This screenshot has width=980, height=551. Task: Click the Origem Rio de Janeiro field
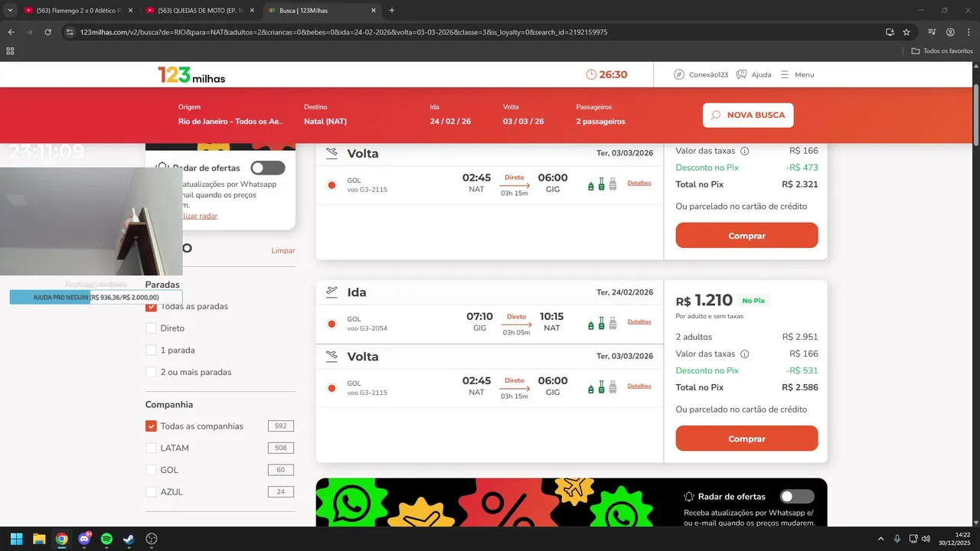pyautogui.click(x=230, y=115)
